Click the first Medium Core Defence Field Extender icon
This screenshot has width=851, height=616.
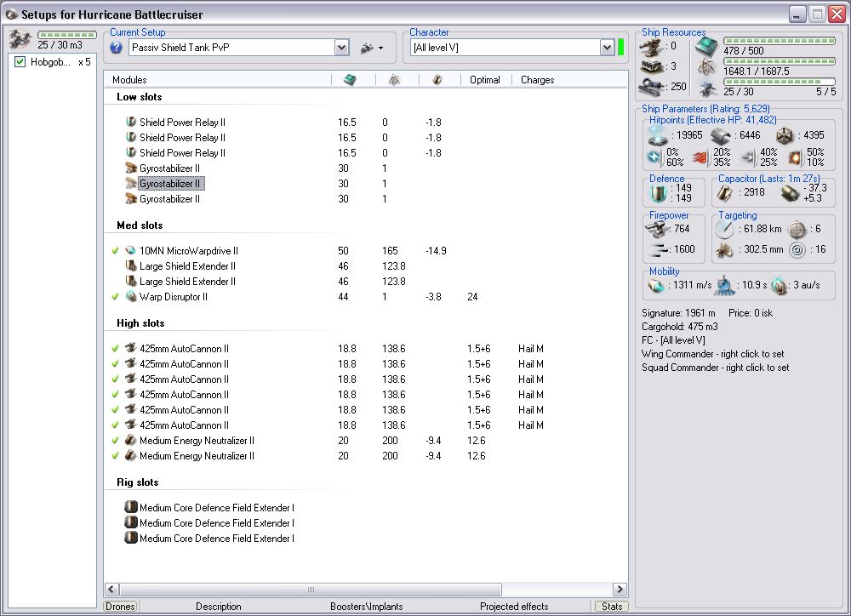coord(131,507)
